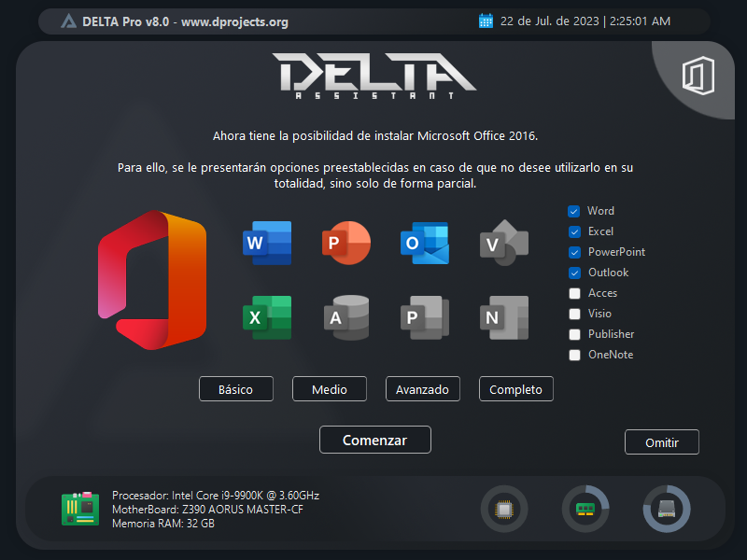Click the RAM usage gauge icon
Screen dimensions: 747x560
coord(585,510)
